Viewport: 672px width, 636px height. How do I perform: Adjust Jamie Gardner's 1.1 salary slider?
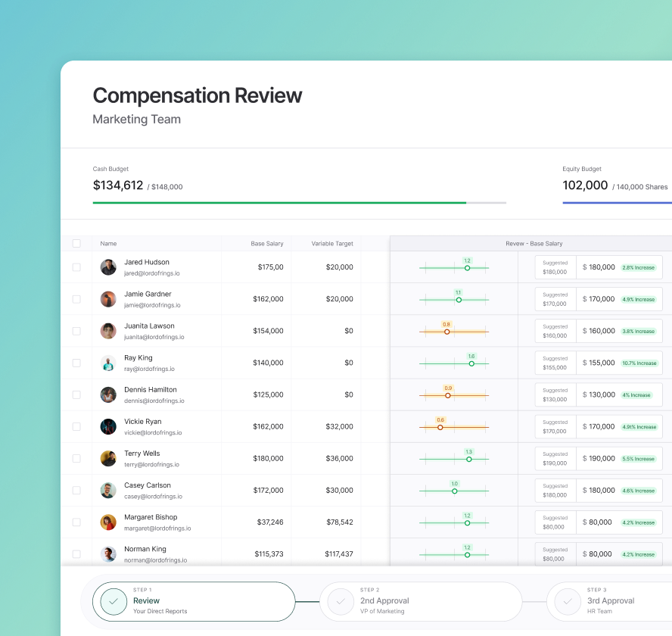459,300
